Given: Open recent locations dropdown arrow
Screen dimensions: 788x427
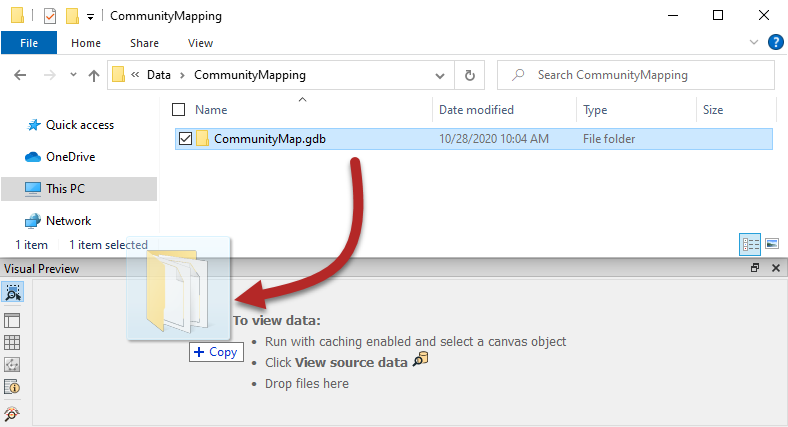Looking at the screenshot, I should coord(73,75).
